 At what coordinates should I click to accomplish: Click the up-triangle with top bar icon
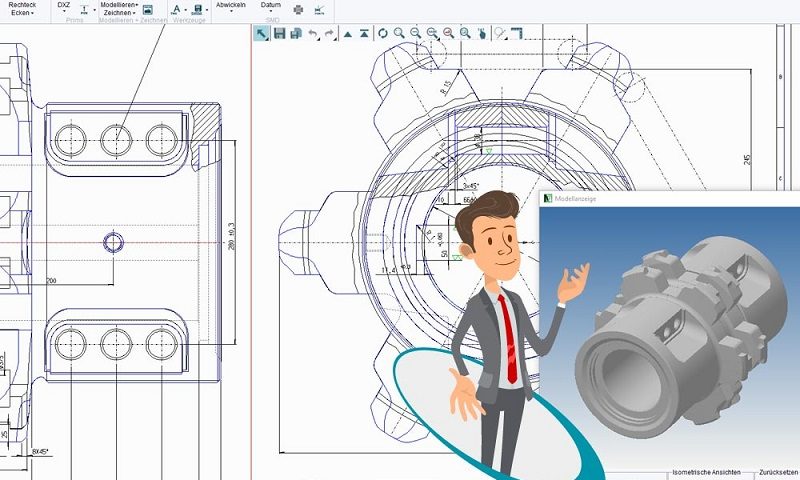pos(364,34)
